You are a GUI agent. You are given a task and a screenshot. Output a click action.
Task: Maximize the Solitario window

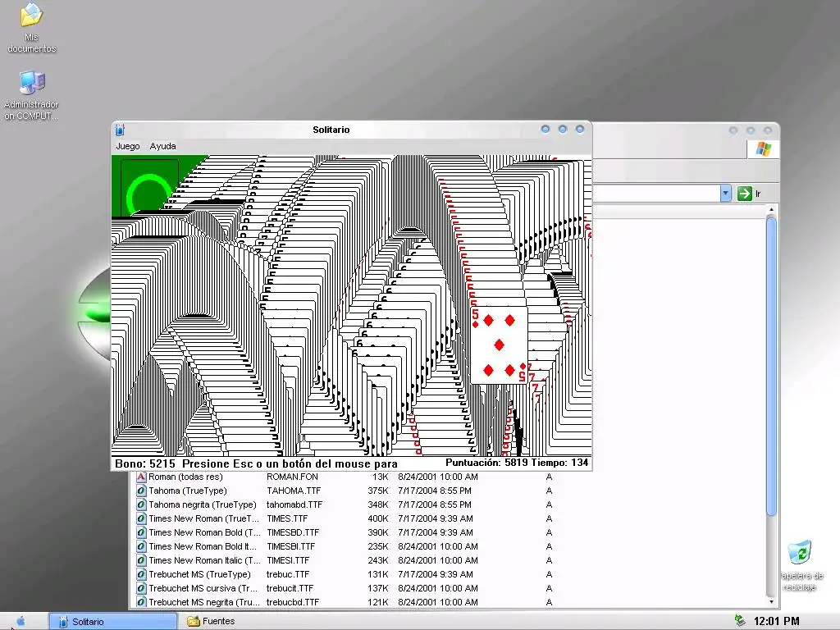(563, 129)
